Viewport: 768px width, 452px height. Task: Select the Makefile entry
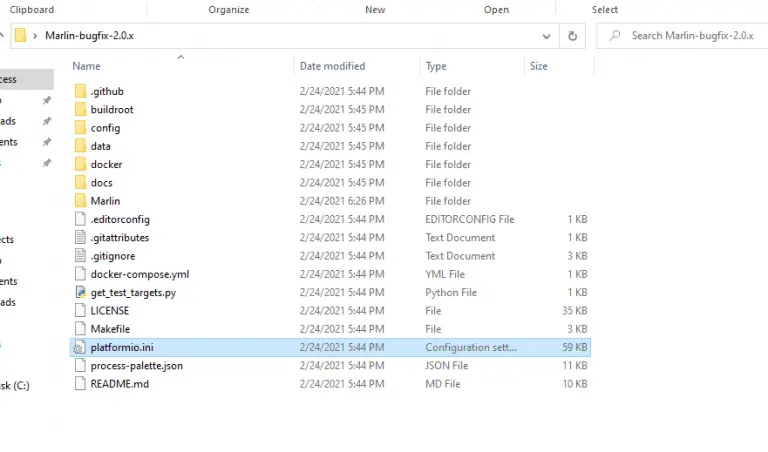110,329
